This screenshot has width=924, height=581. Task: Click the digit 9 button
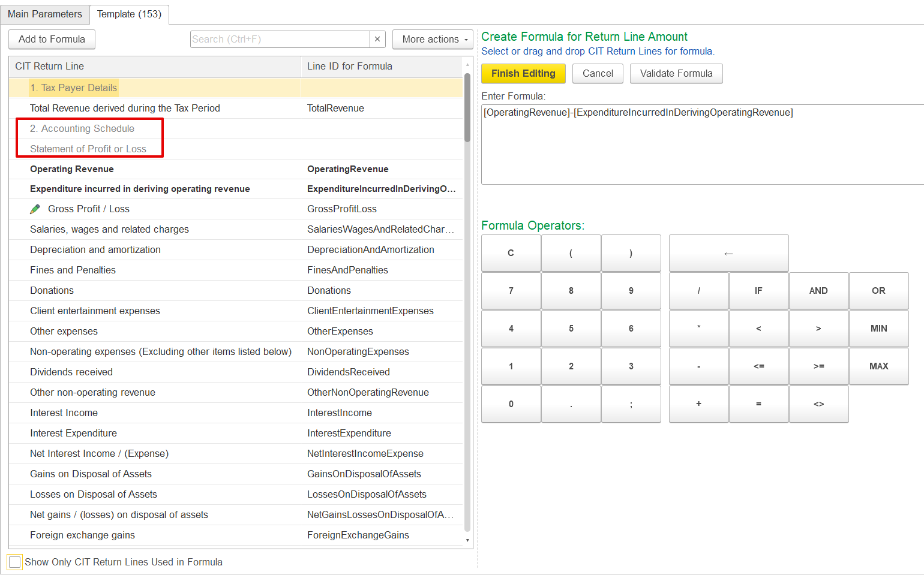pyautogui.click(x=631, y=291)
